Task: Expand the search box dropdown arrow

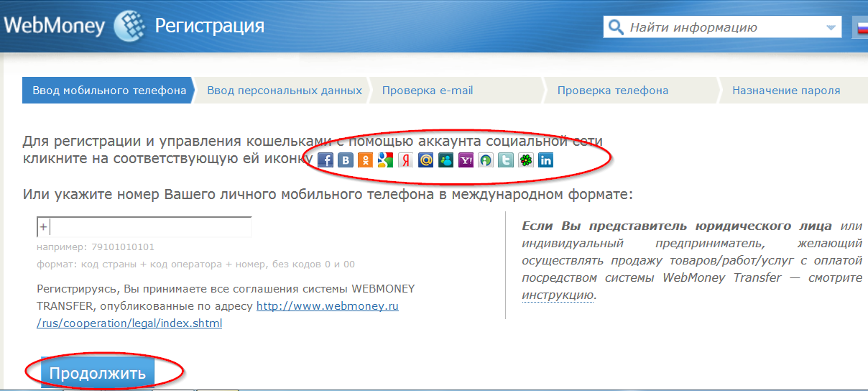Action: [x=832, y=29]
